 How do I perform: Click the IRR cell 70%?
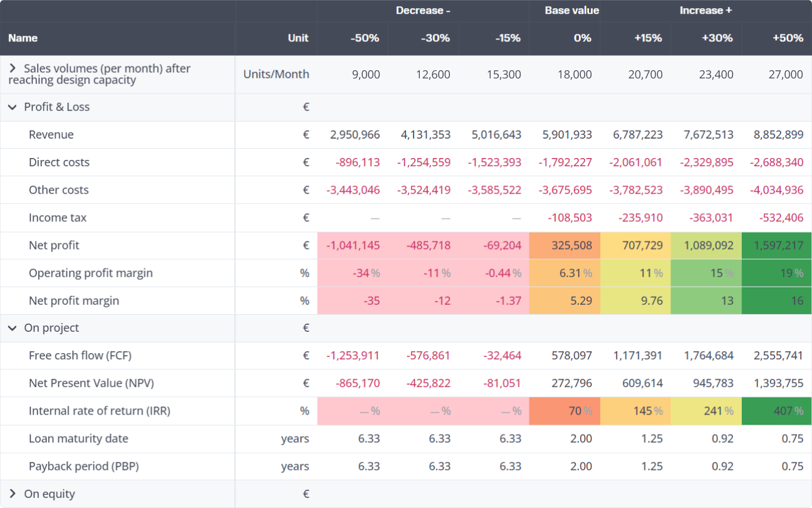click(565, 411)
